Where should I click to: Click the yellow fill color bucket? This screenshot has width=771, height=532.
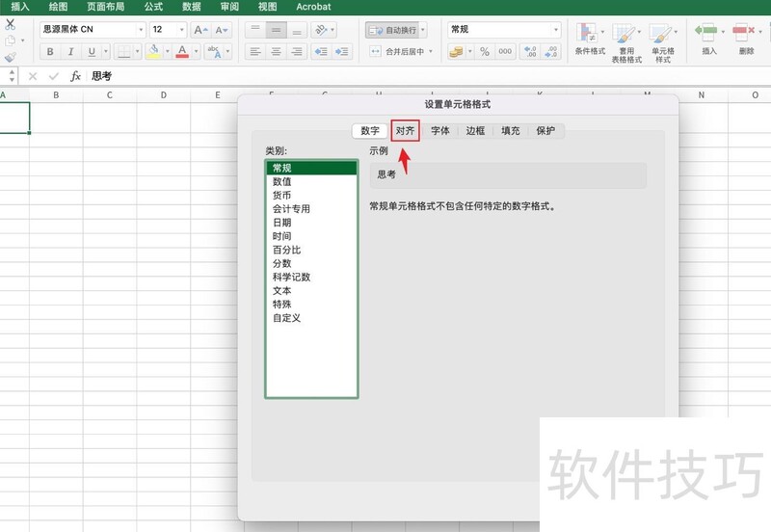[x=152, y=51]
